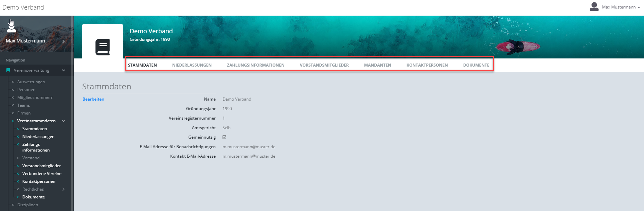644x211 pixels.
Task: Collapse the Vereinsstammdaten submenu chevron
Action: (64, 121)
